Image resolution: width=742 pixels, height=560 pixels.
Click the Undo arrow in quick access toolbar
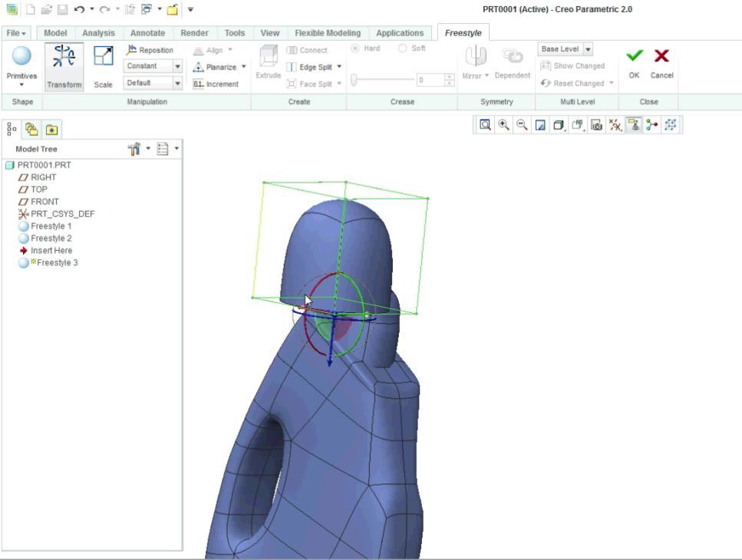click(x=79, y=9)
